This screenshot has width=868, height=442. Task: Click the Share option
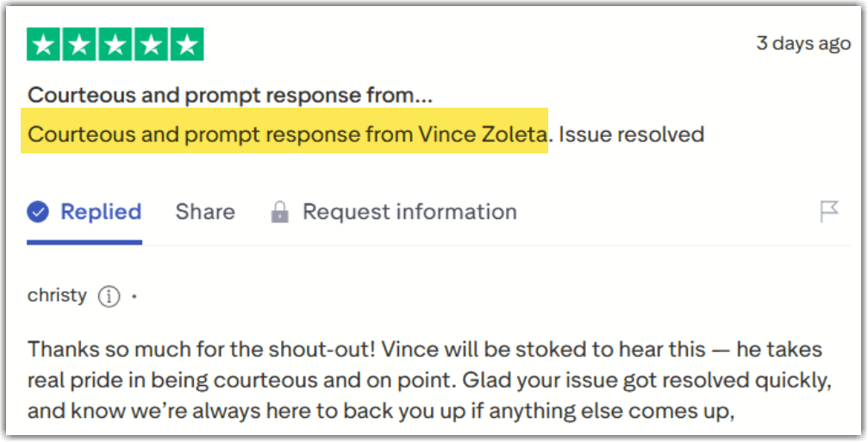tap(205, 212)
